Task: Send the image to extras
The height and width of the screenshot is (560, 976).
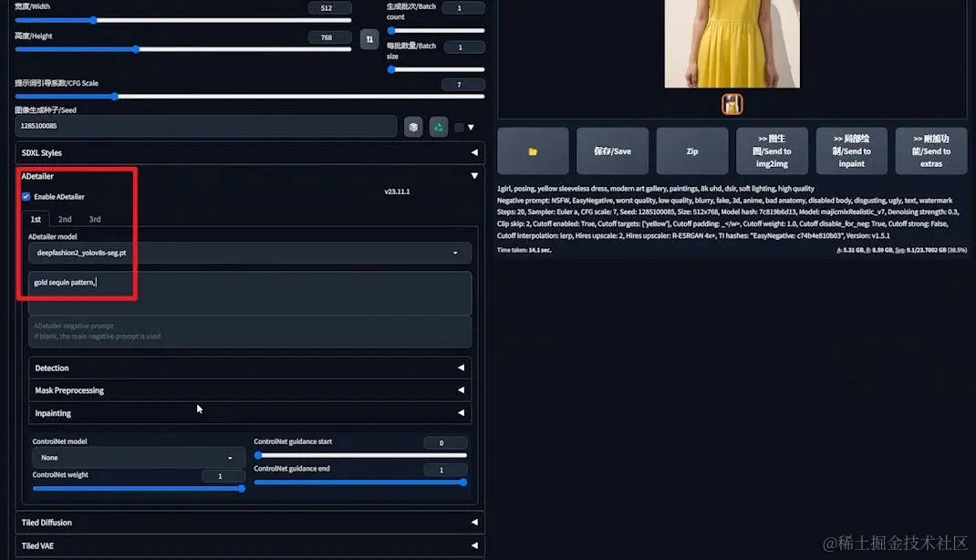Action: (x=930, y=150)
